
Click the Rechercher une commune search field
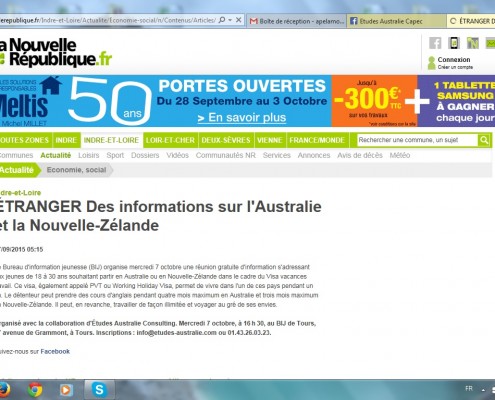[418, 140]
